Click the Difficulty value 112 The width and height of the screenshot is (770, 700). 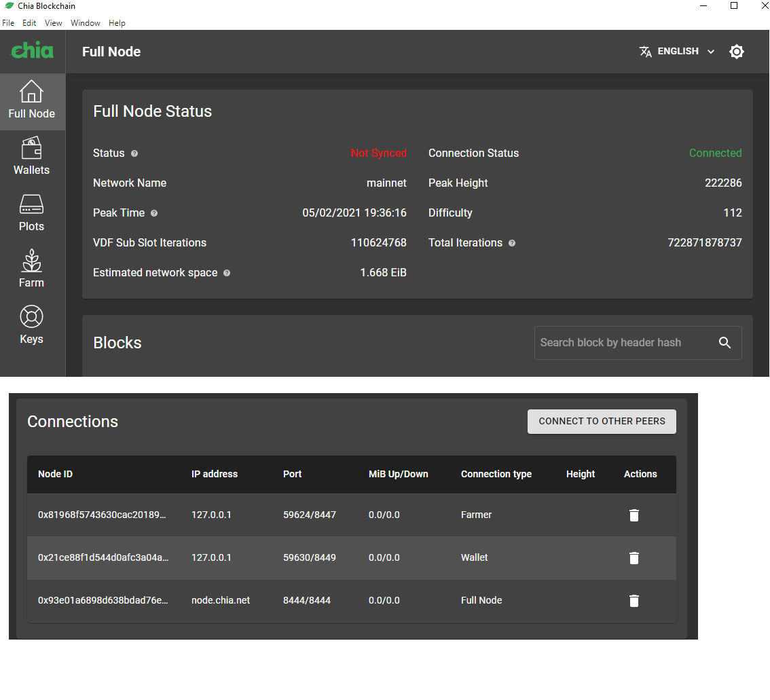click(733, 213)
